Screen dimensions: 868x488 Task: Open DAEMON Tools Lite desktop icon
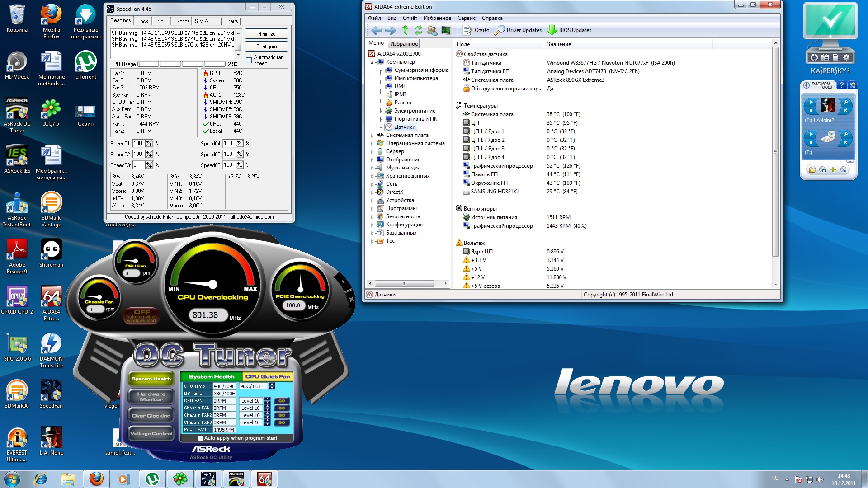(x=51, y=351)
